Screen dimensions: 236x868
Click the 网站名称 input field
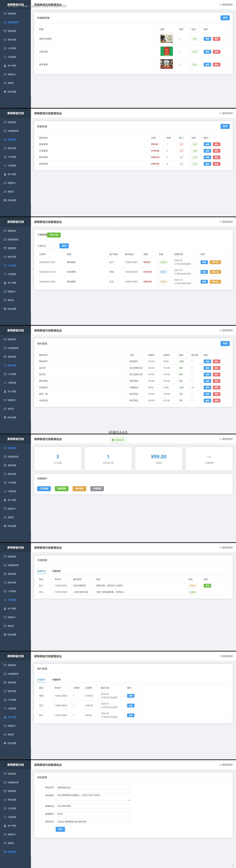tap(93, 787)
